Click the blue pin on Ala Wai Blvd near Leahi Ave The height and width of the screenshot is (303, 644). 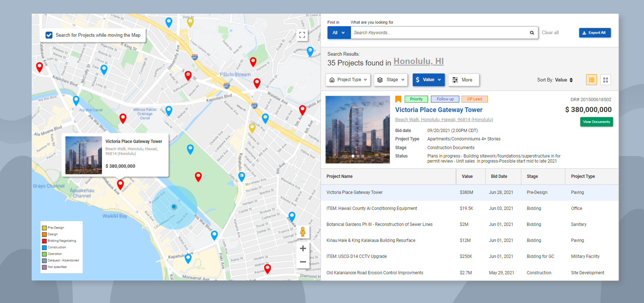[214, 235]
